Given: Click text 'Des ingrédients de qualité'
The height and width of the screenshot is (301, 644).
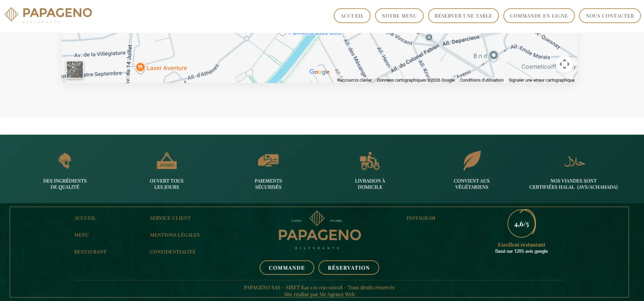Looking at the screenshot, I should [x=65, y=184].
